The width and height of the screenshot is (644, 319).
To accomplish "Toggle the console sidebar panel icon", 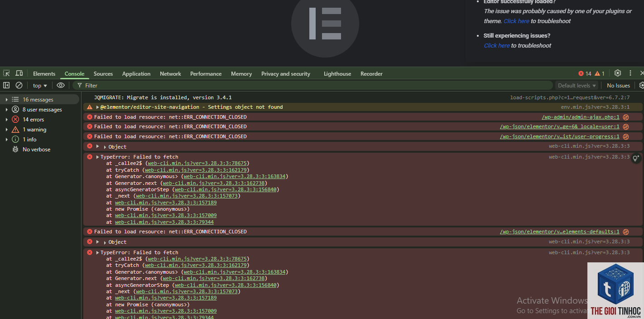I will pyautogui.click(x=6, y=85).
